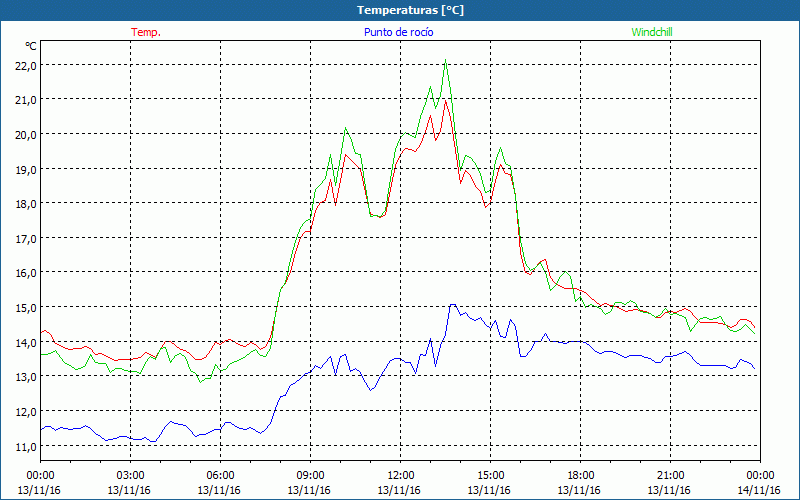Click the 19,0 y-axis value
Viewport: 800px width, 500px height.
(27, 169)
